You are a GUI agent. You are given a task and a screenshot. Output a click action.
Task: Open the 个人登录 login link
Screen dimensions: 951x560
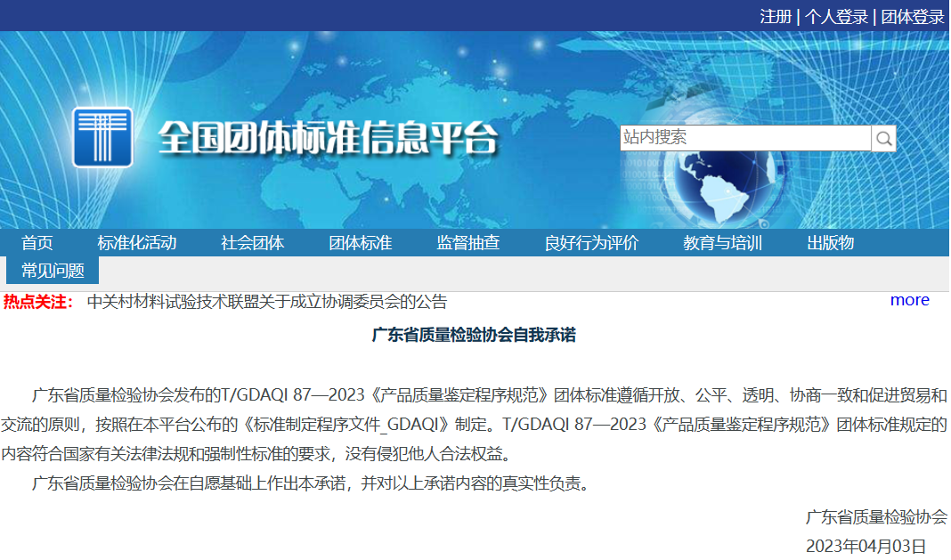(x=836, y=16)
